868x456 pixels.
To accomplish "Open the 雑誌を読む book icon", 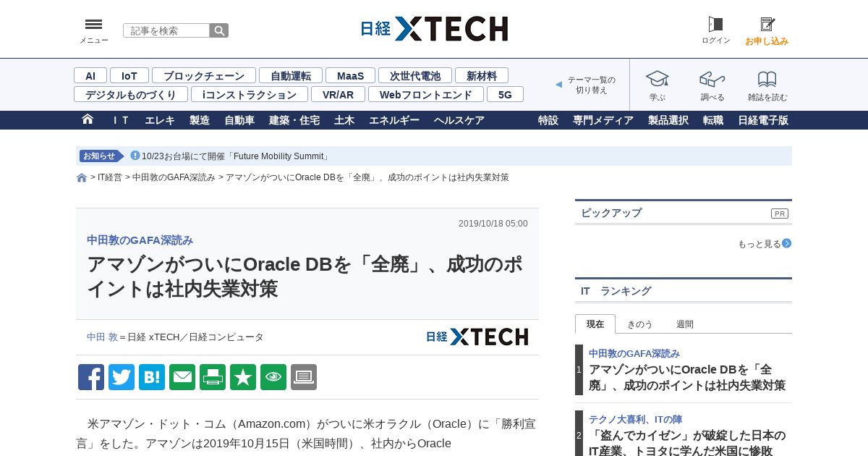I will pyautogui.click(x=767, y=79).
